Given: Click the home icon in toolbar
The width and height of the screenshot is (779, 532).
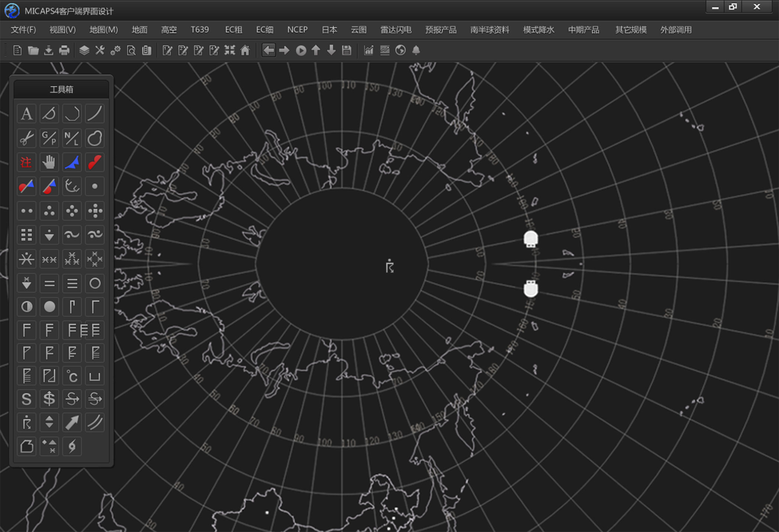Looking at the screenshot, I should (x=245, y=50).
